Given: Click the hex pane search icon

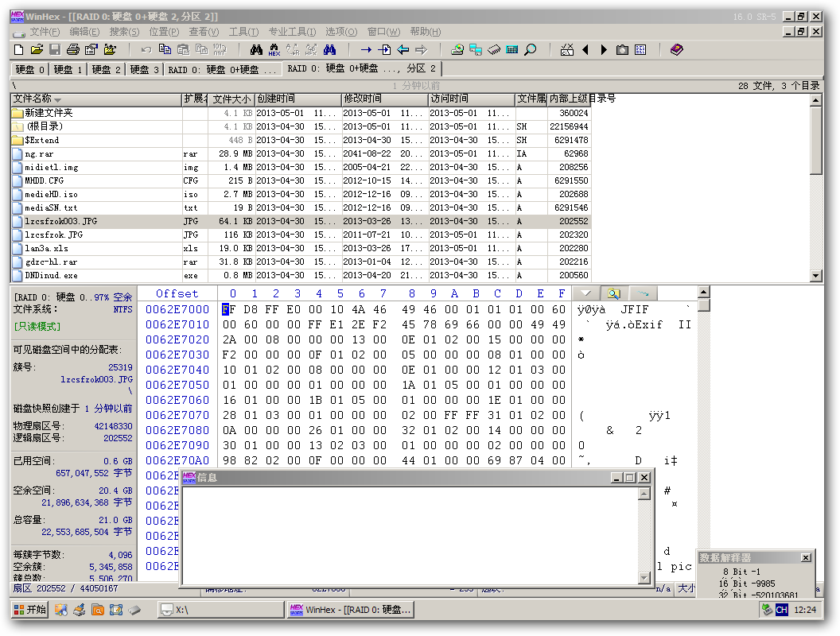Looking at the screenshot, I should pos(614,293).
